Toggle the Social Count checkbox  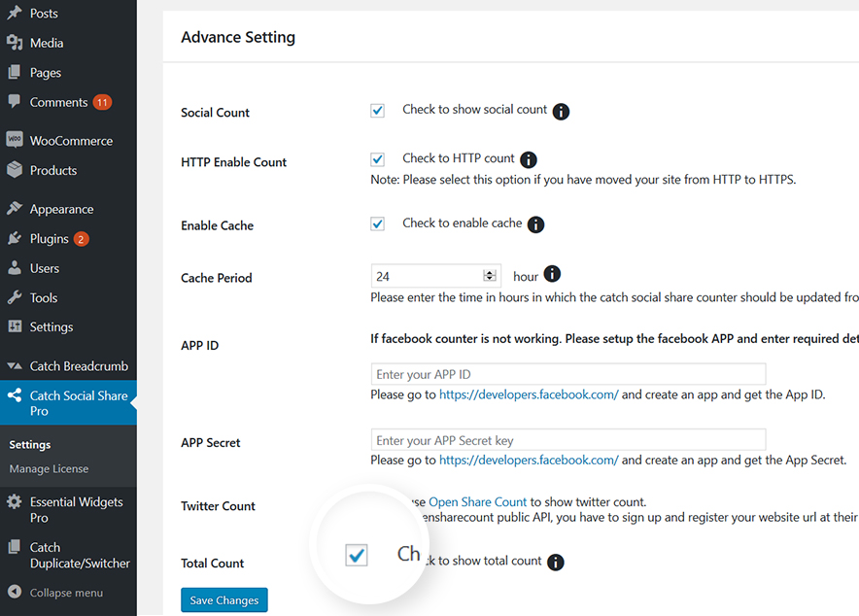point(377,110)
